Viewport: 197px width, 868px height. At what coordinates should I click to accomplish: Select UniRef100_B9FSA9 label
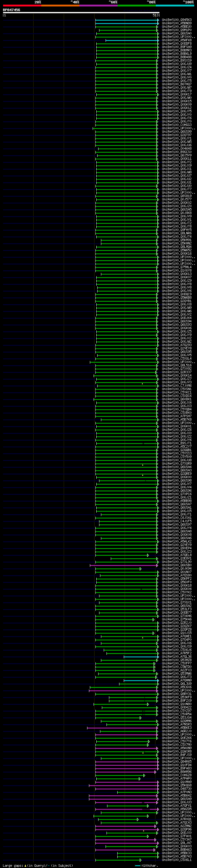point(177,47)
